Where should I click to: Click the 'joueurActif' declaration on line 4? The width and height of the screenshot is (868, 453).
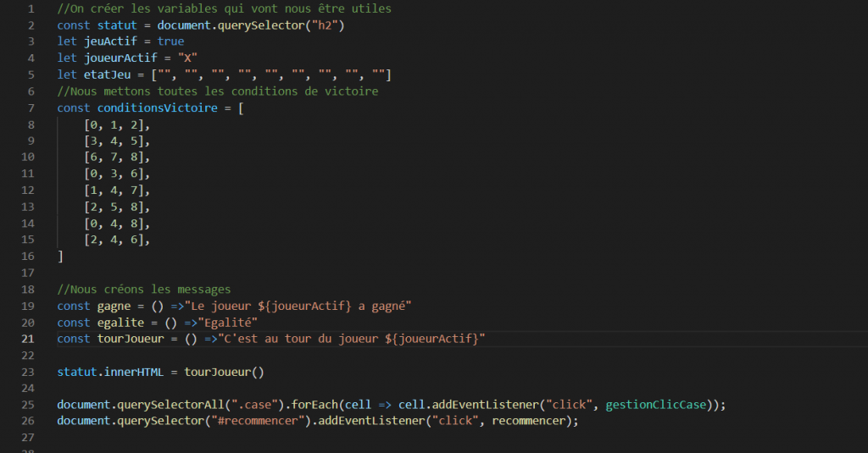tap(120, 58)
